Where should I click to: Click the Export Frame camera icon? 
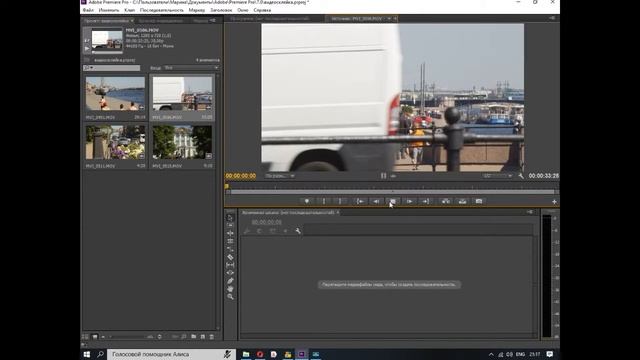[479, 201]
